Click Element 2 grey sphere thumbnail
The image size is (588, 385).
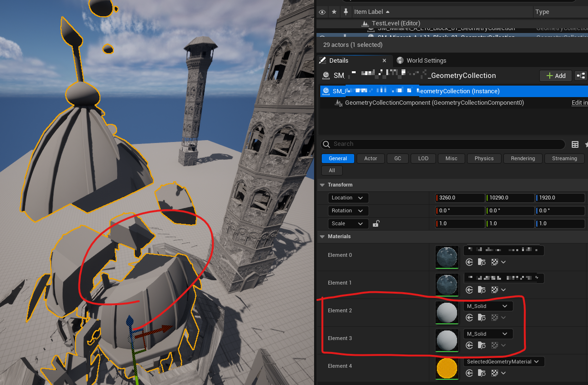(447, 313)
